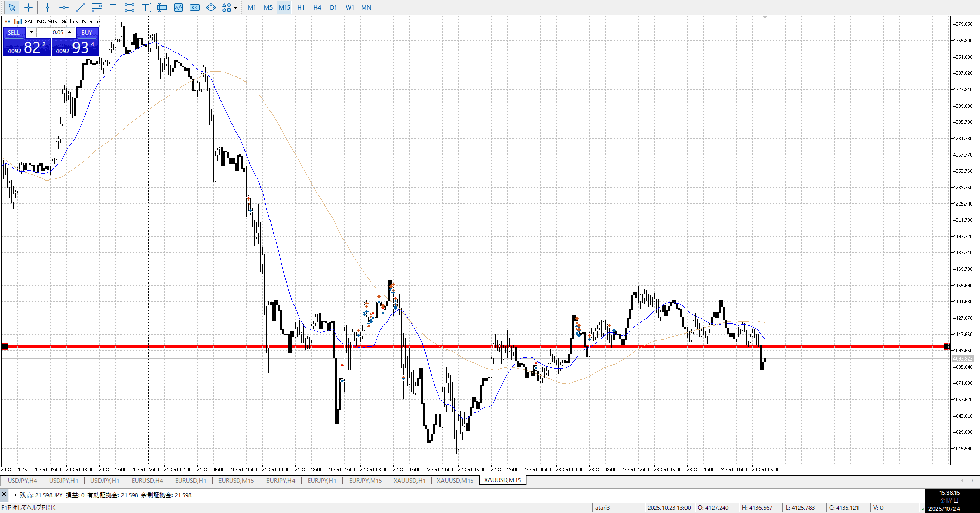This screenshot has height=513, width=980.
Task: Select the text annotation tool
Action: 113,7
